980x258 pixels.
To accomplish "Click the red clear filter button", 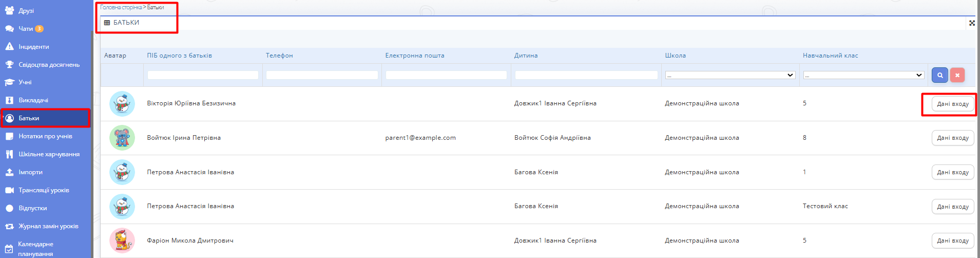I will [x=957, y=75].
